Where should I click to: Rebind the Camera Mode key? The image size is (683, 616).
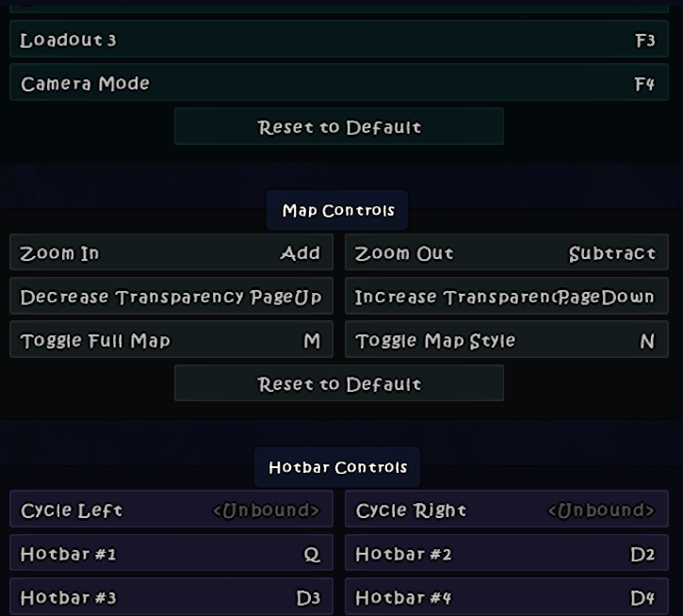[337, 84]
